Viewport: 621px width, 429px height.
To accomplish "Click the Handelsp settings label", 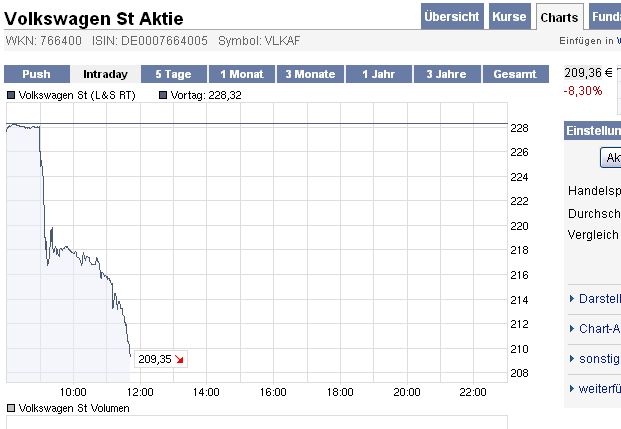I will click(x=594, y=191).
